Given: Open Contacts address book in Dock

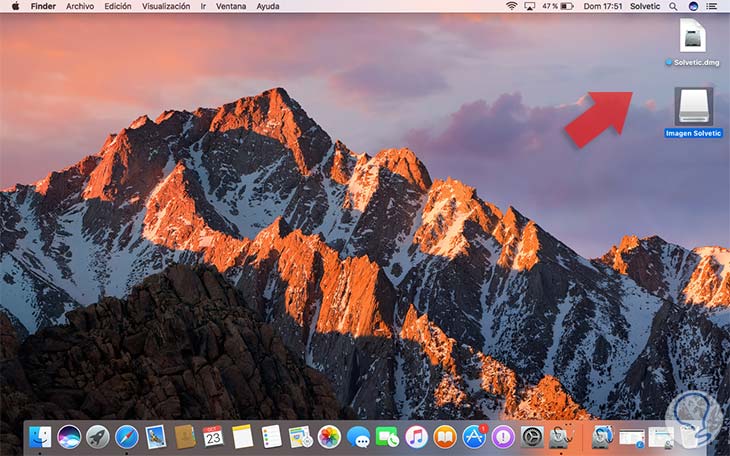Looking at the screenshot, I should click(x=185, y=437).
